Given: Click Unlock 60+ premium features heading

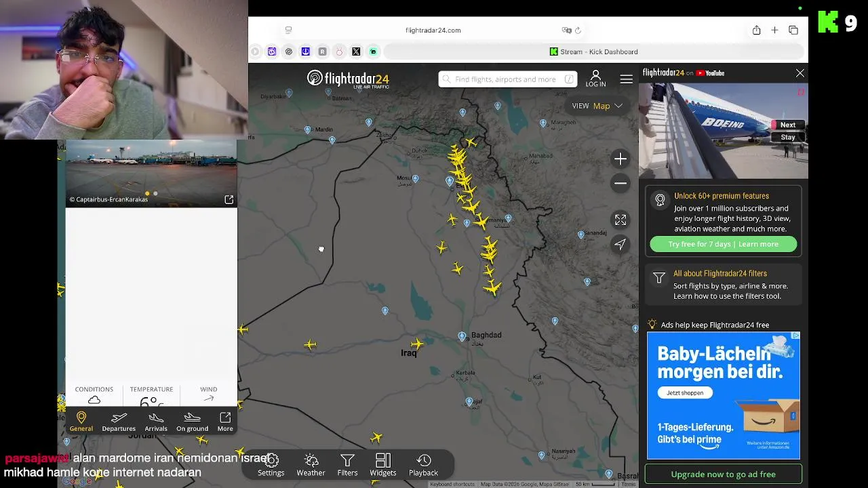Looking at the screenshot, I should point(721,196).
